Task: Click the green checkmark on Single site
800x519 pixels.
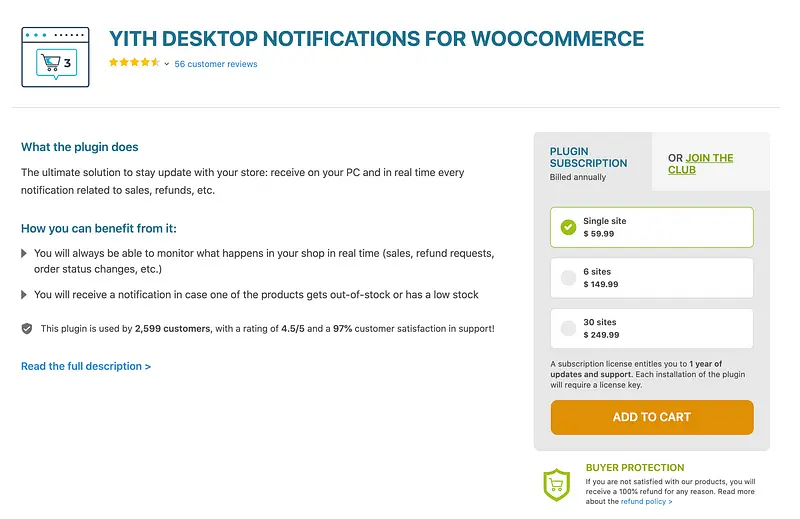Action: (568, 227)
